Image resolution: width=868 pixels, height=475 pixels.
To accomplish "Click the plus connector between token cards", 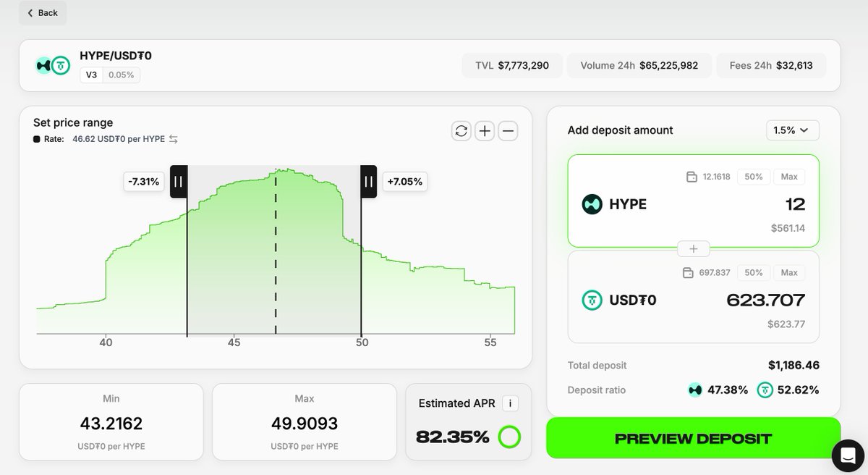I will coord(693,249).
